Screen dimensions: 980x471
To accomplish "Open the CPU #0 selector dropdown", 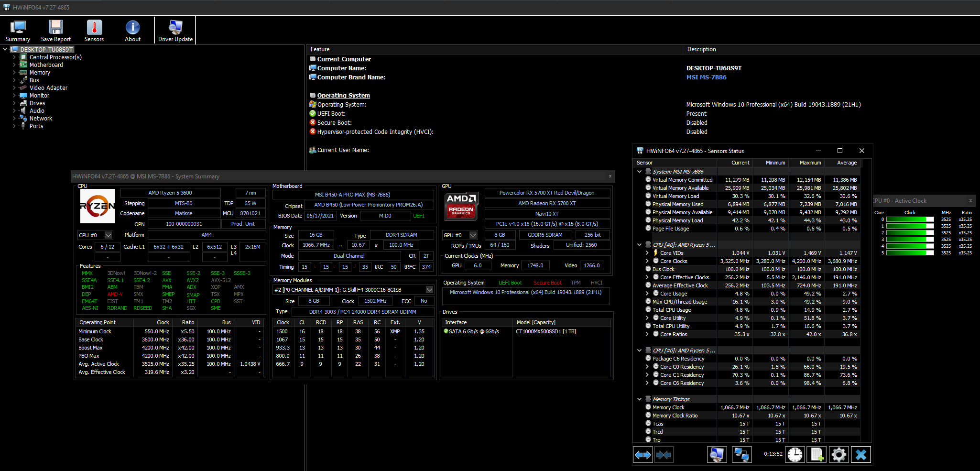I will point(109,235).
